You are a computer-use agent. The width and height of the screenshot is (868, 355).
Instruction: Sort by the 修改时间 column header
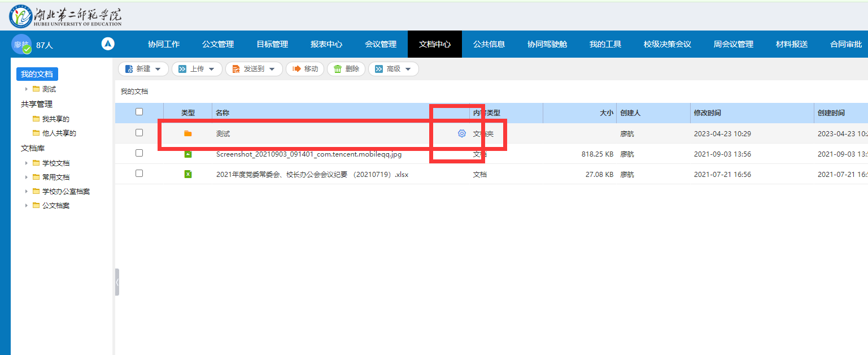pos(707,113)
